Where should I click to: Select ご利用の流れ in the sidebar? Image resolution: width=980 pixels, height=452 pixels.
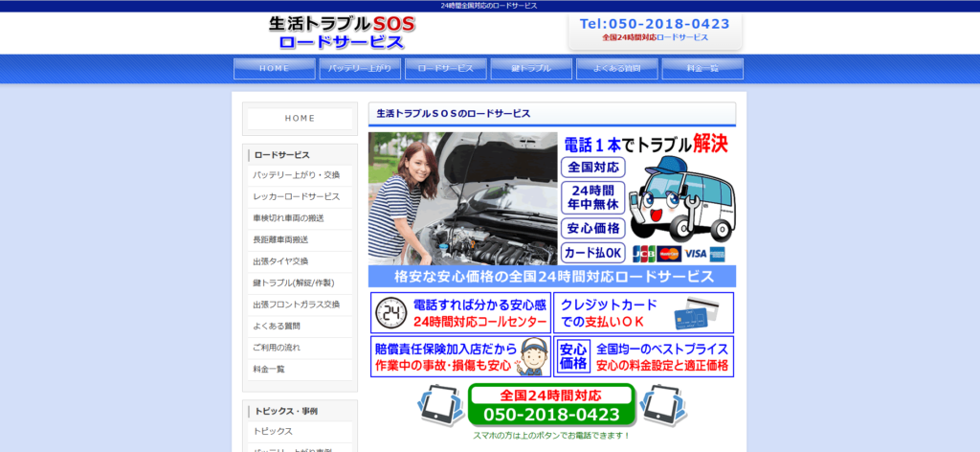pos(277,348)
